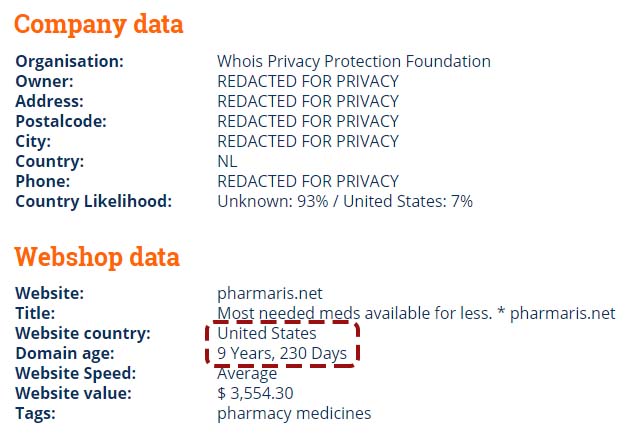Click the pharmacy medicines tags text

click(294, 414)
